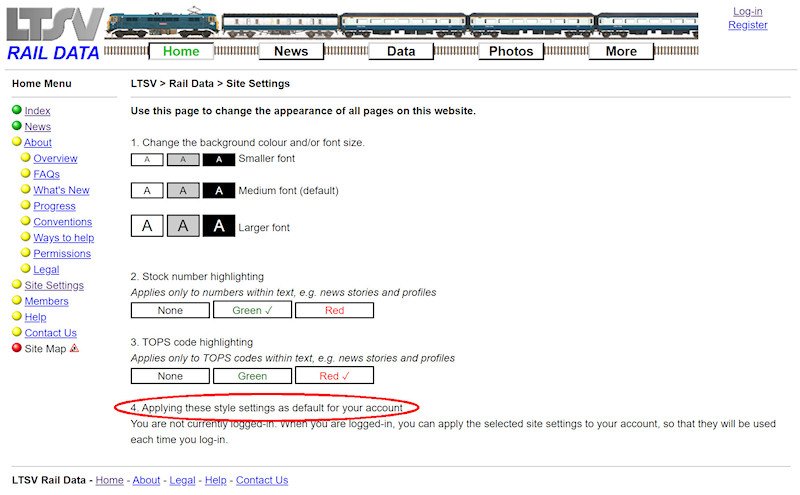Open the More navigation tab
The image size is (800, 495).
pos(621,51)
